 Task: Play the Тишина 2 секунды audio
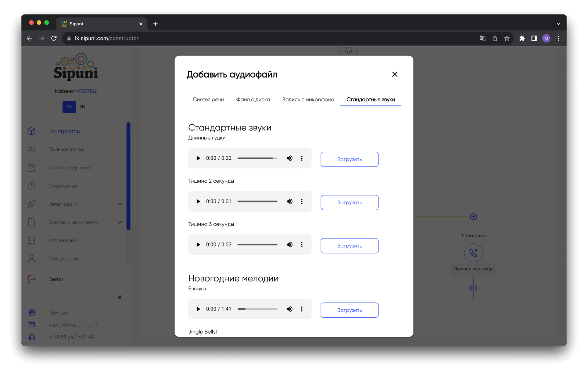coord(198,201)
